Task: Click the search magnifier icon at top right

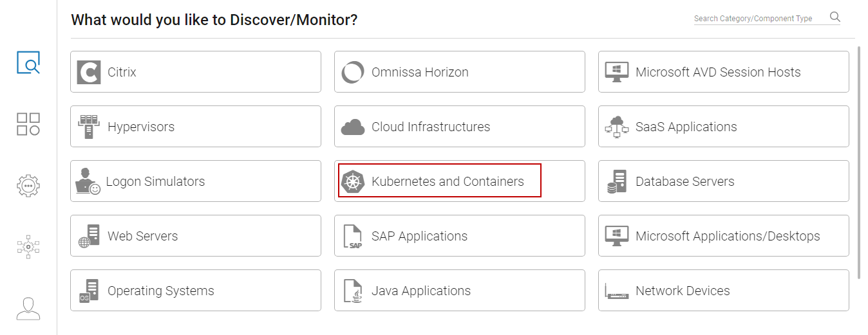Action: [835, 17]
